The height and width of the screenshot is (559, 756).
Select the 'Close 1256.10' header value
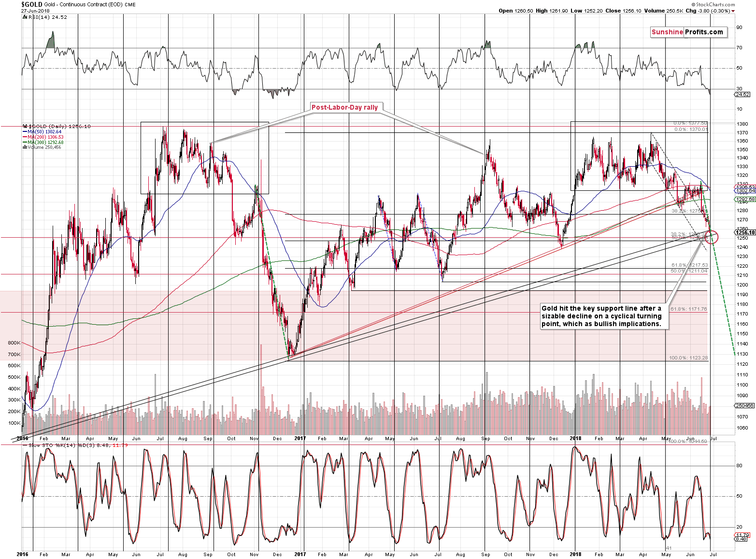(623, 11)
